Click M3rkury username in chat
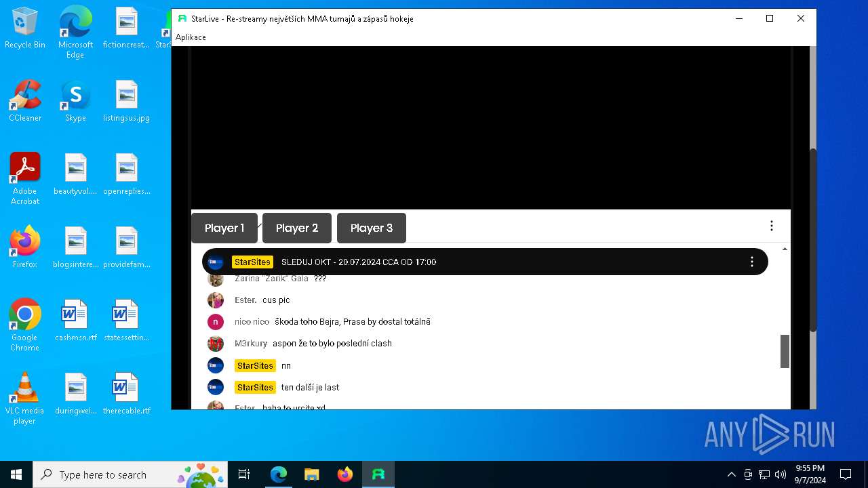 tap(251, 344)
